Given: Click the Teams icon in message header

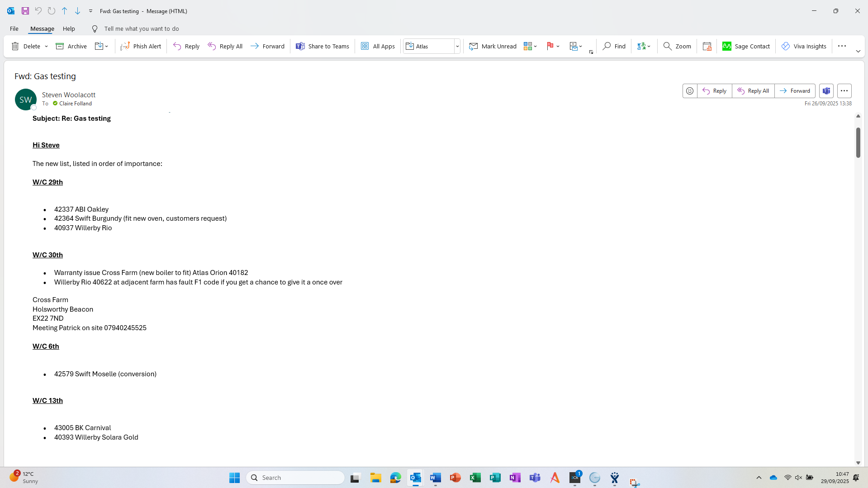Looking at the screenshot, I should point(826,91).
